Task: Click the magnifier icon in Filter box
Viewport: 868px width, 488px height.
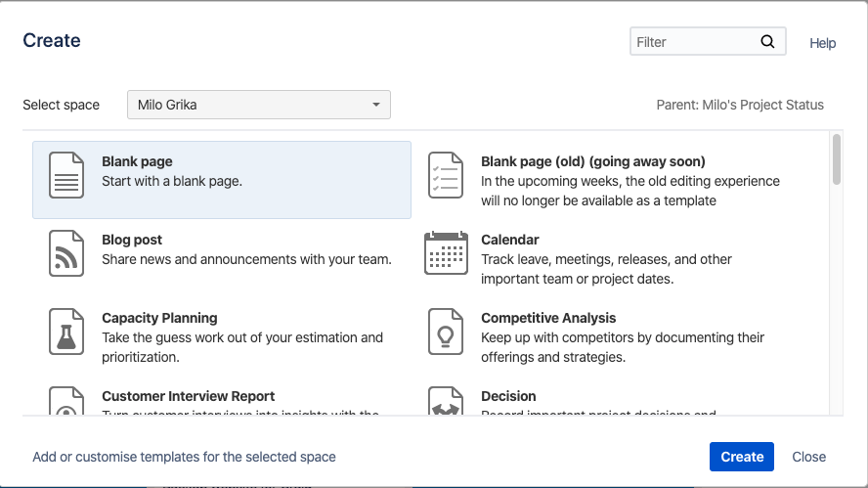Action: (x=767, y=42)
